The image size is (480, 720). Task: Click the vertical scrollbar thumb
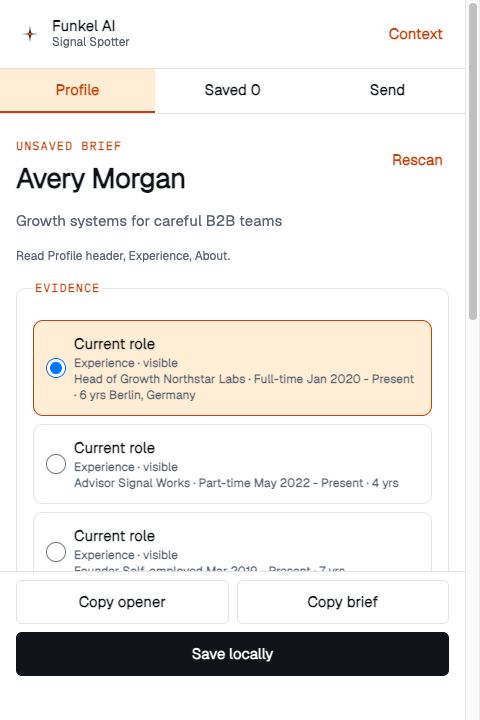tap(473, 161)
